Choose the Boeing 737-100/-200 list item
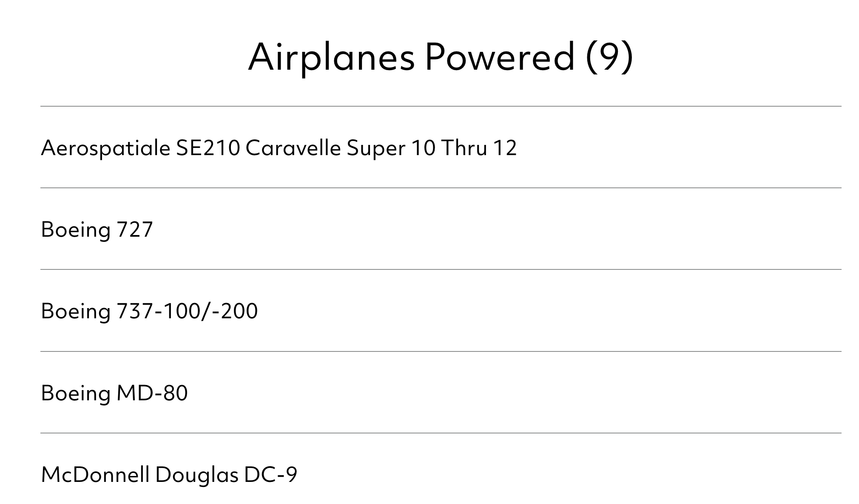Image resolution: width=859 pixels, height=504 pixels. point(441,311)
